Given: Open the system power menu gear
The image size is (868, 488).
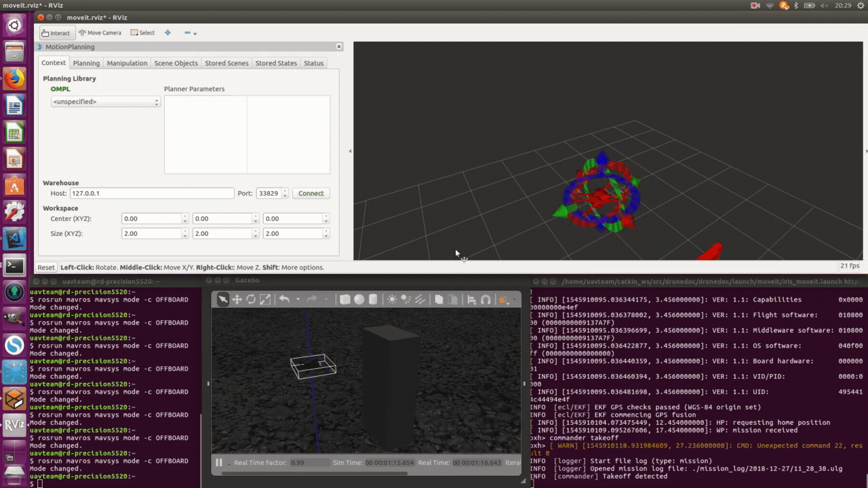Looking at the screenshot, I should [x=861, y=5].
